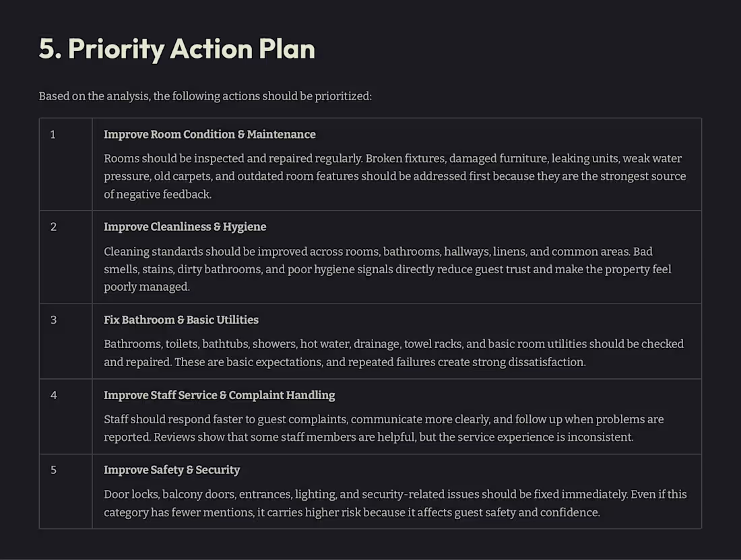741x560 pixels.
Task: Click the door locks description paragraph
Action: pos(395,503)
